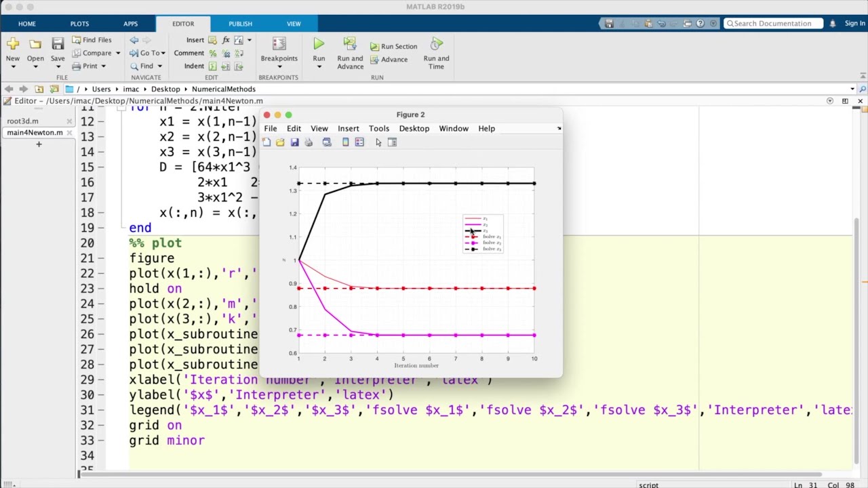The height and width of the screenshot is (488, 868).
Task: Click the Advance icon in RUN group
Action: click(x=374, y=60)
